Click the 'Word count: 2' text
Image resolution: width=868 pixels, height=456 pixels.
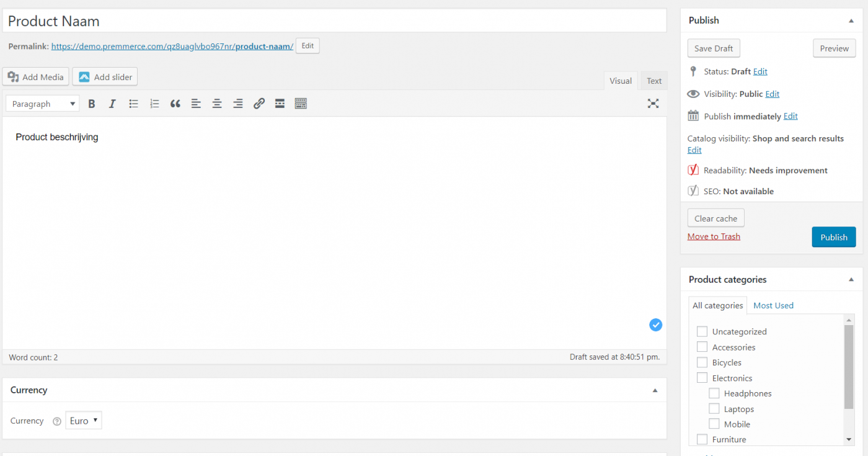pos(33,357)
